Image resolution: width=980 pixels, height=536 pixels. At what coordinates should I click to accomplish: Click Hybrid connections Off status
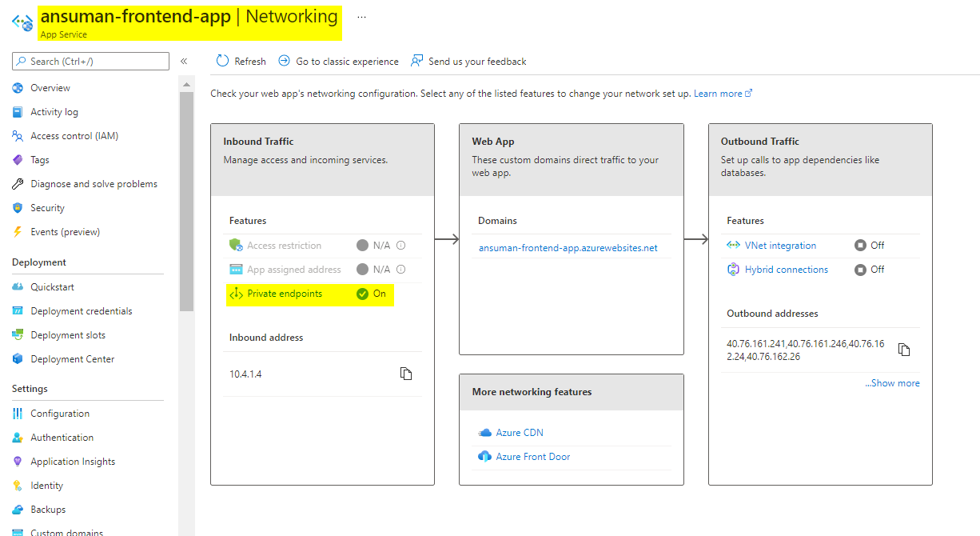(x=870, y=270)
